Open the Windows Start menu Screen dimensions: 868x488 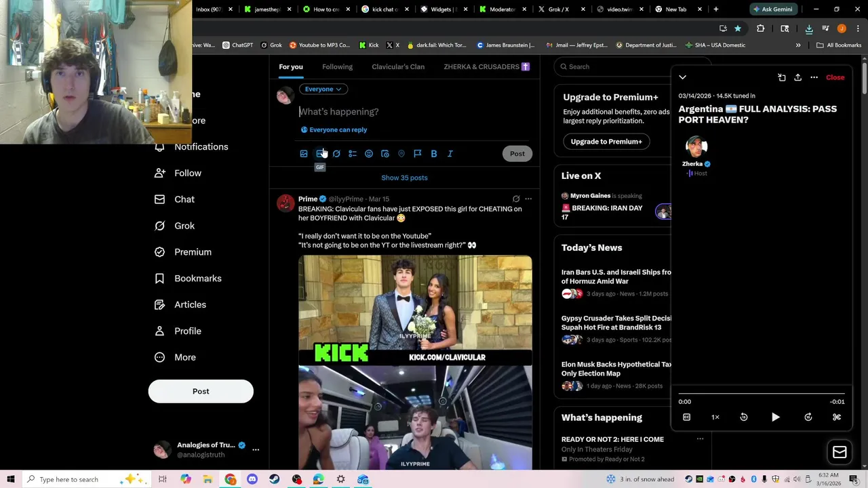tap(10, 479)
